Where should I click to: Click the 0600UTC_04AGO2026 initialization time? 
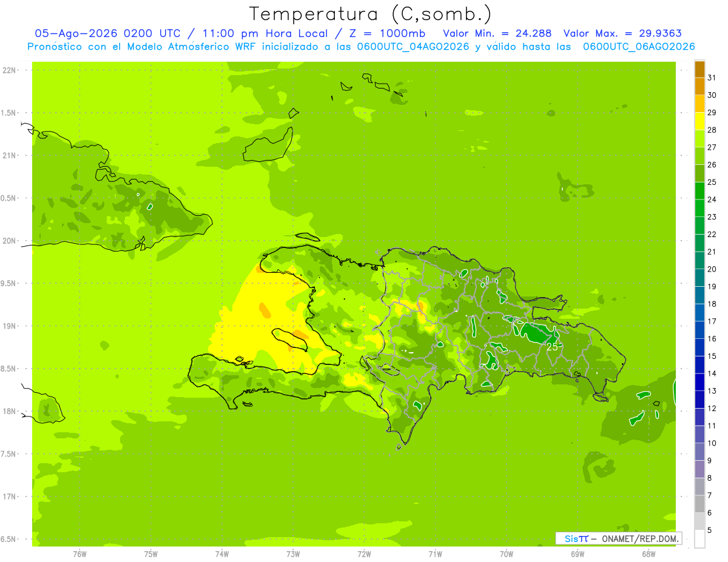pyautogui.click(x=412, y=47)
